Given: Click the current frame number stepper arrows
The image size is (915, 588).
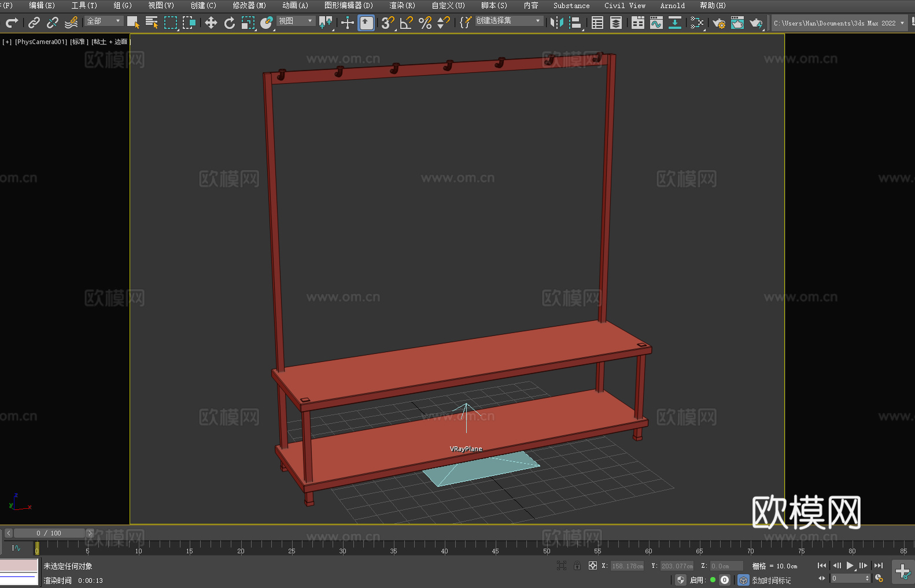Looking at the screenshot, I should [867, 578].
